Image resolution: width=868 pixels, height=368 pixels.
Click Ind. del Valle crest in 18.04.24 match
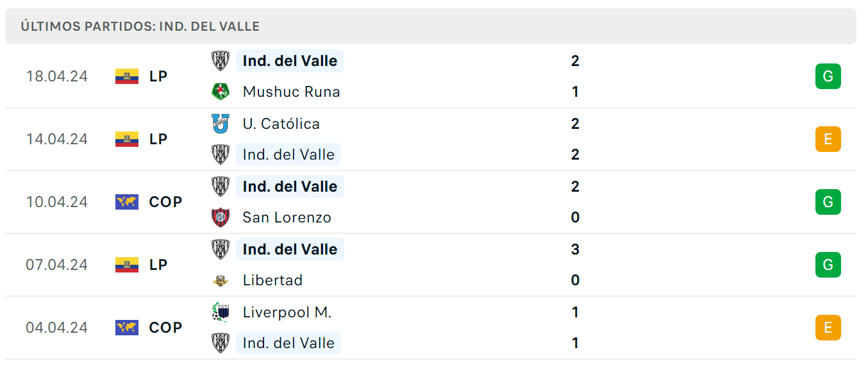[x=221, y=61]
